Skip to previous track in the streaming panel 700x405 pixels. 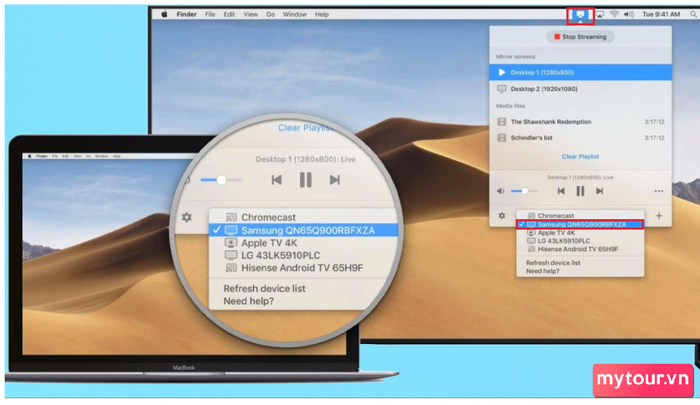pyautogui.click(x=561, y=191)
